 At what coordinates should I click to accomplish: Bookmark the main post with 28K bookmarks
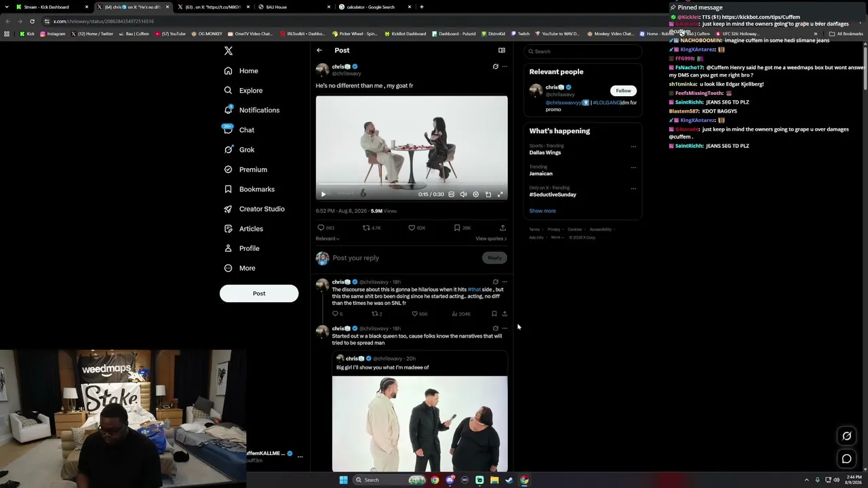457,228
